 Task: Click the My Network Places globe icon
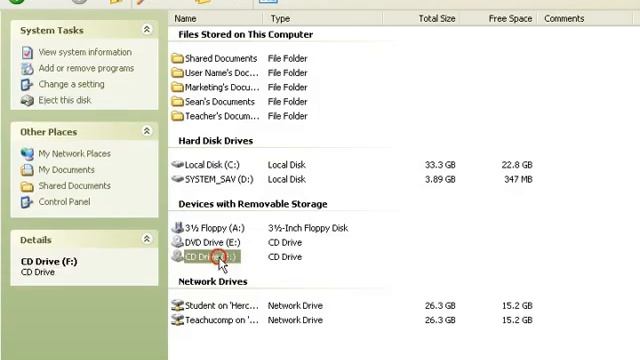tap(27, 154)
